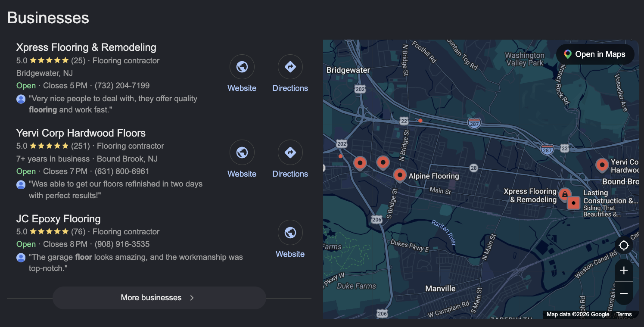Open the map in Google Maps
Screen dimensions: 644x327
coord(595,54)
